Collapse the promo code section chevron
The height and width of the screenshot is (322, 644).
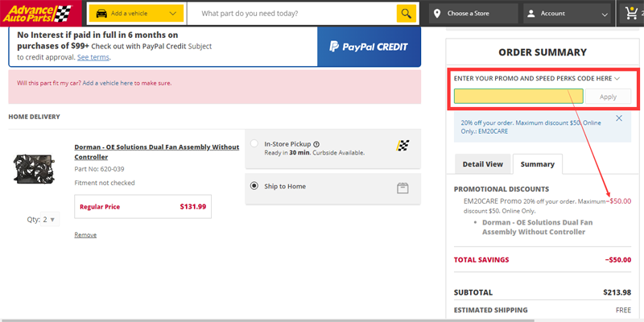[x=617, y=78]
